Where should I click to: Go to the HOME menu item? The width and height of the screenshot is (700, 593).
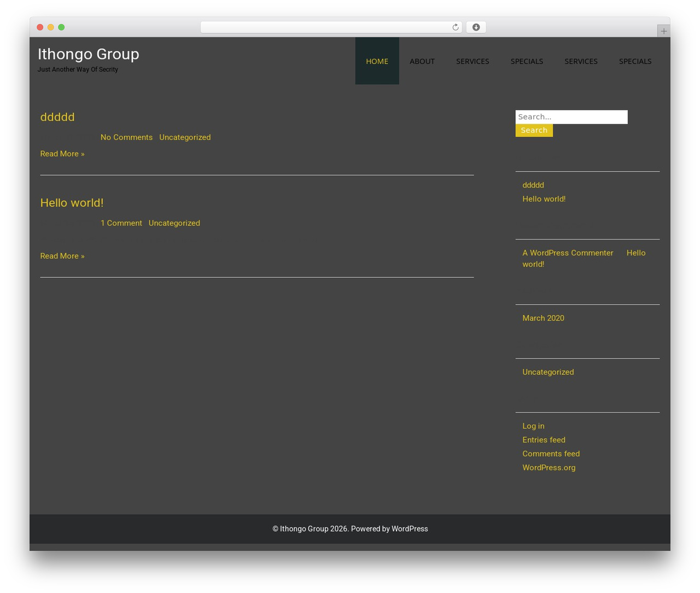(377, 61)
